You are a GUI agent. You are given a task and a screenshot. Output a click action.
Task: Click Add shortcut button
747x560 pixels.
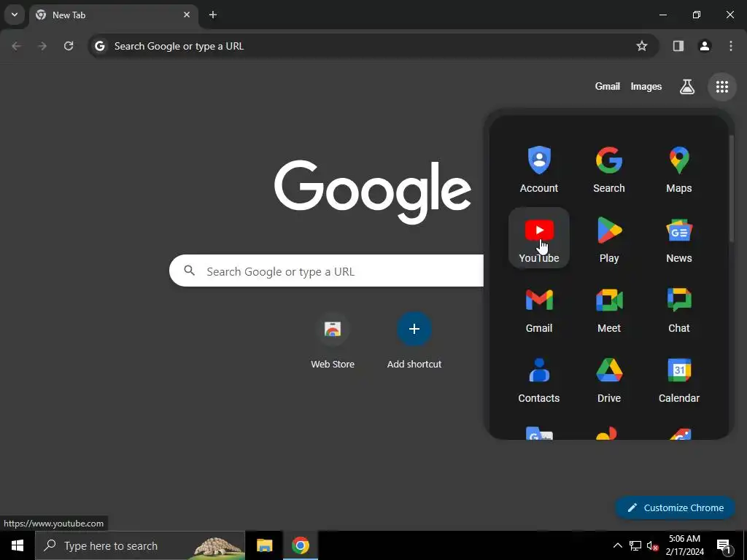pyautogui.click(x=414, y=340)
